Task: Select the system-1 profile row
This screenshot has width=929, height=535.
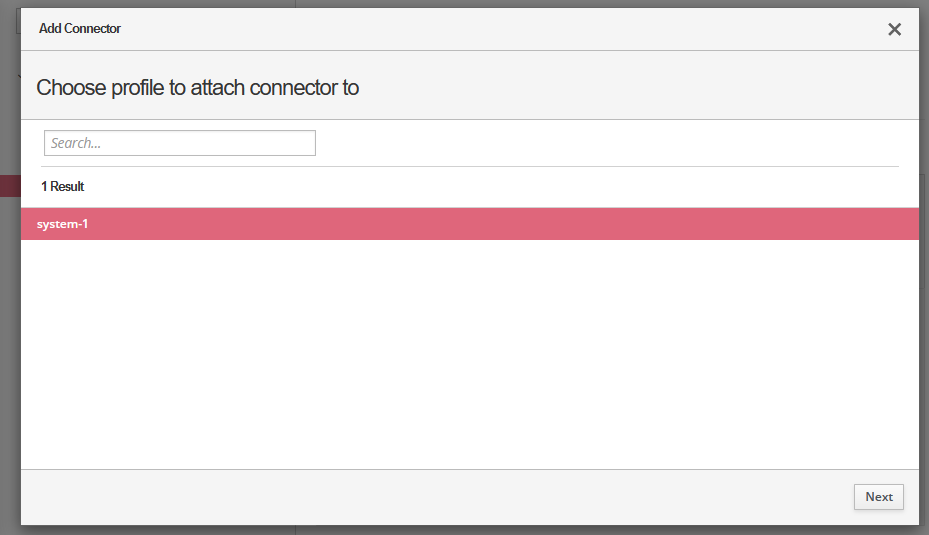Action: pos(470,224)
